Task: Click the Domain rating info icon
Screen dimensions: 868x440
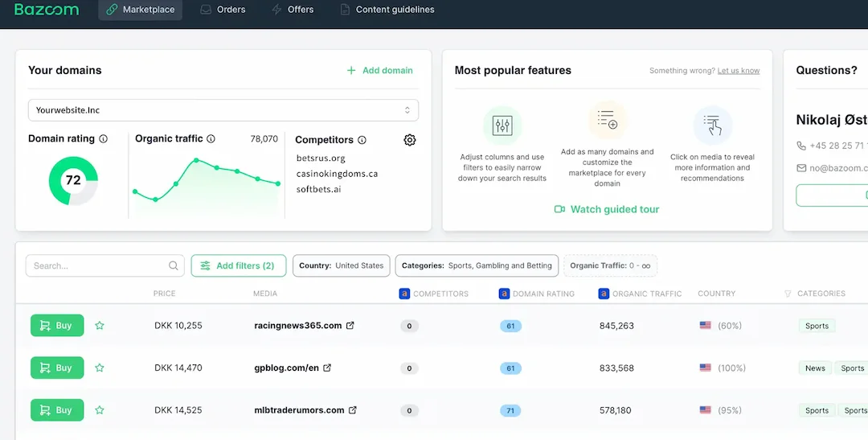Action: point(103,139)
